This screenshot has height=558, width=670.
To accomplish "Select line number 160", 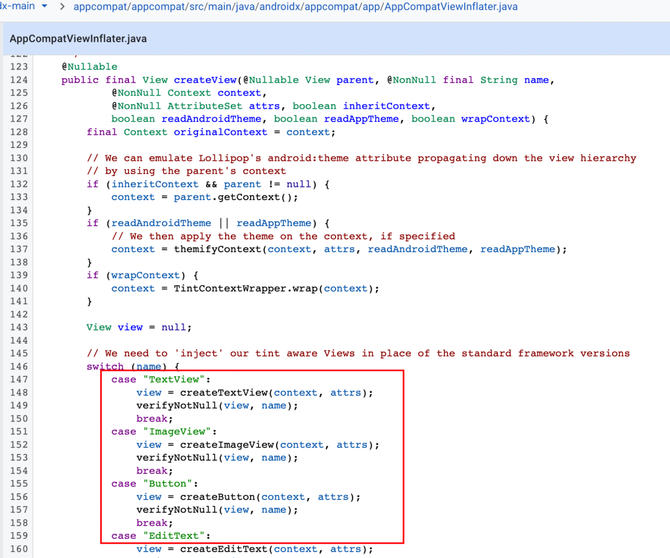I will (19, 548).
